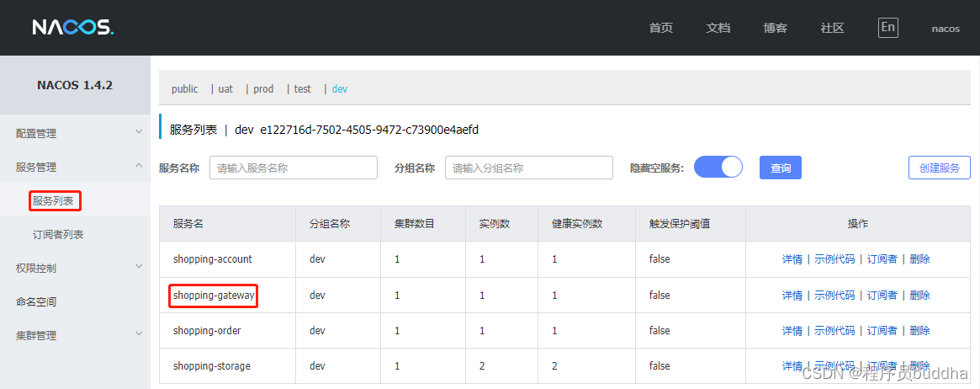Image resolution: width=980 pixels, height=389 pixels.
Task: Click the NACOS 1.4.2 version label
Action: tap(75, 86)
